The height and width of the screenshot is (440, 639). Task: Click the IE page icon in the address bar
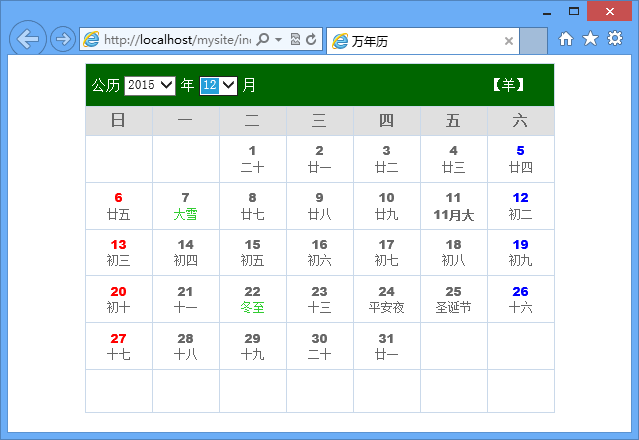click(91, 39)
